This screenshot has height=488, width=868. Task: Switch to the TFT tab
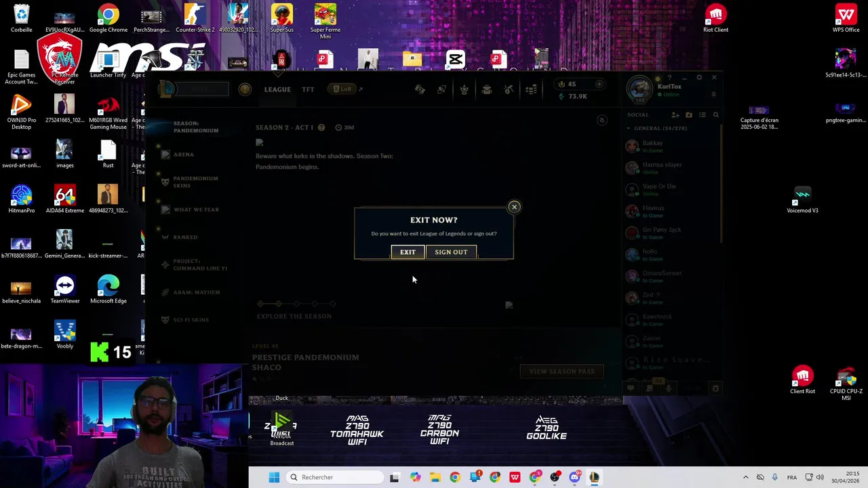tap(308, 89)
